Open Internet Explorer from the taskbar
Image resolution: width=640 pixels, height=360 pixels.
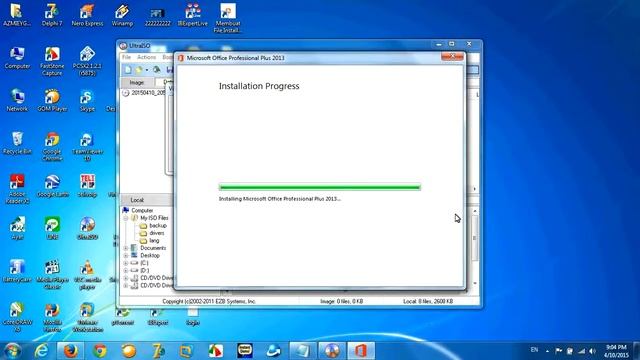tap(41, 351)
